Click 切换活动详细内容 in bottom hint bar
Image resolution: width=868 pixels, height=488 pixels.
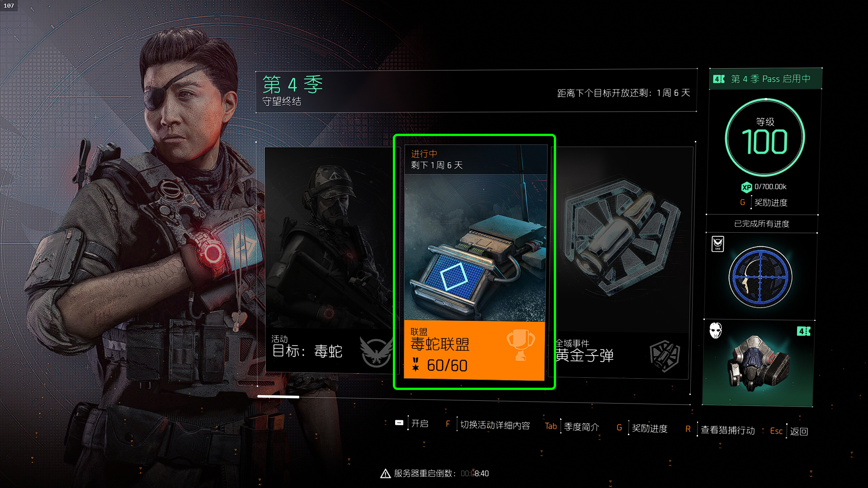495,426
